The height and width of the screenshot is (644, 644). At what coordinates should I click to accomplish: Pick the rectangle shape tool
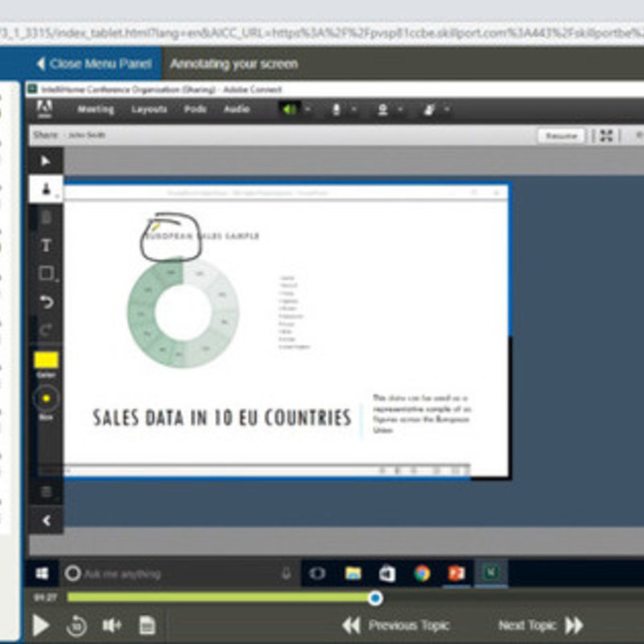tap(46, 274)
